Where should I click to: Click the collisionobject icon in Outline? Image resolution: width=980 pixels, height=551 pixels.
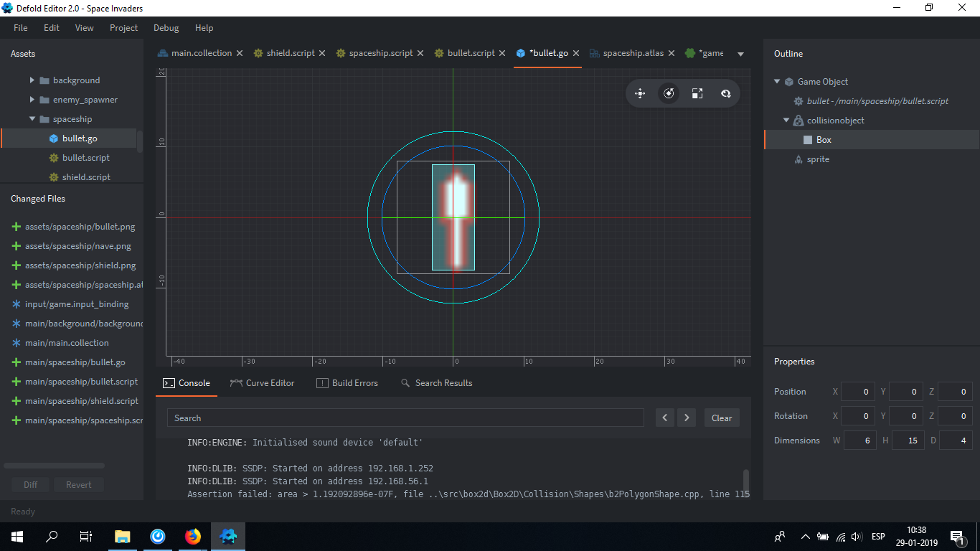tap(798, 121)
